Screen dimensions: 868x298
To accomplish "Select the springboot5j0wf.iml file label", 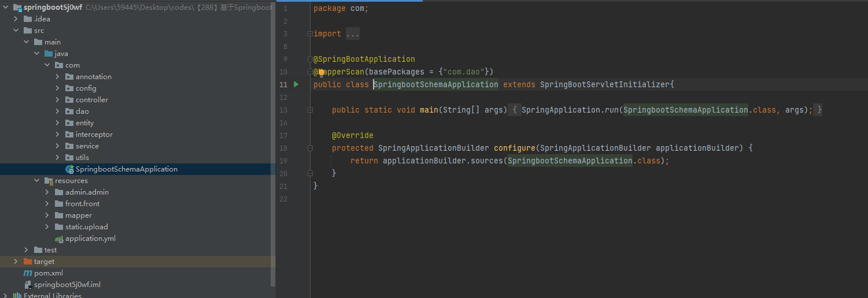I will coord(68,285).
